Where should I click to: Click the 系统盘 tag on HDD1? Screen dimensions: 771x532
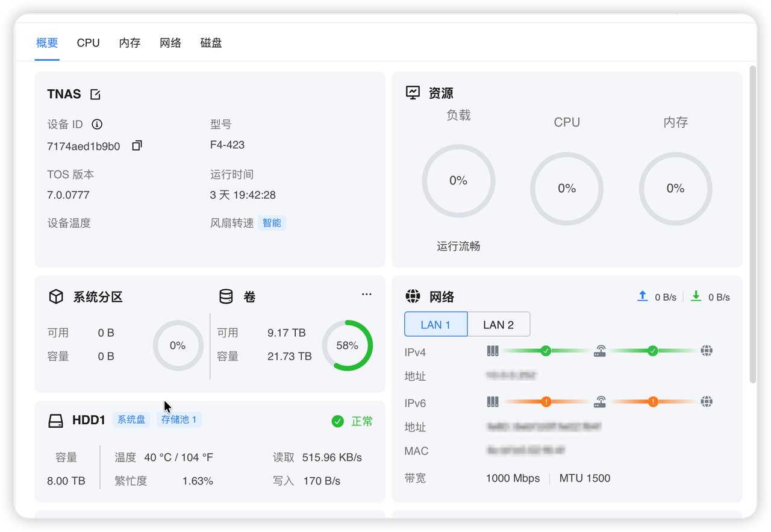click(131, 419)
